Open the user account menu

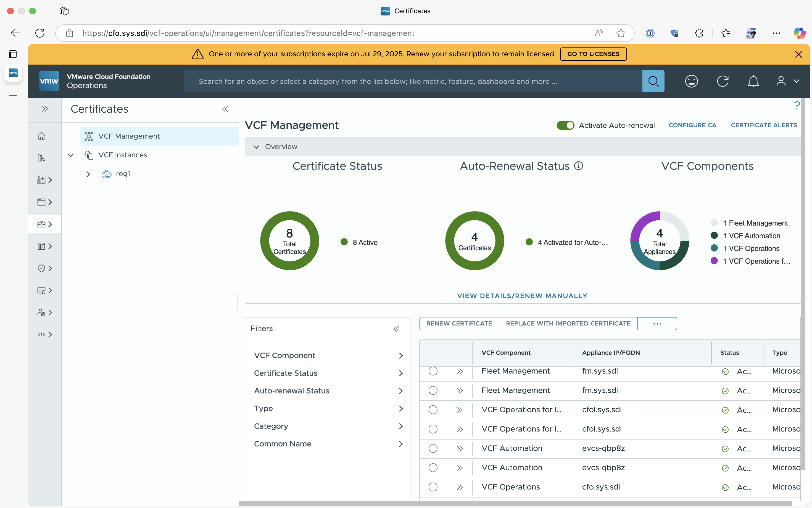[787, 81]
